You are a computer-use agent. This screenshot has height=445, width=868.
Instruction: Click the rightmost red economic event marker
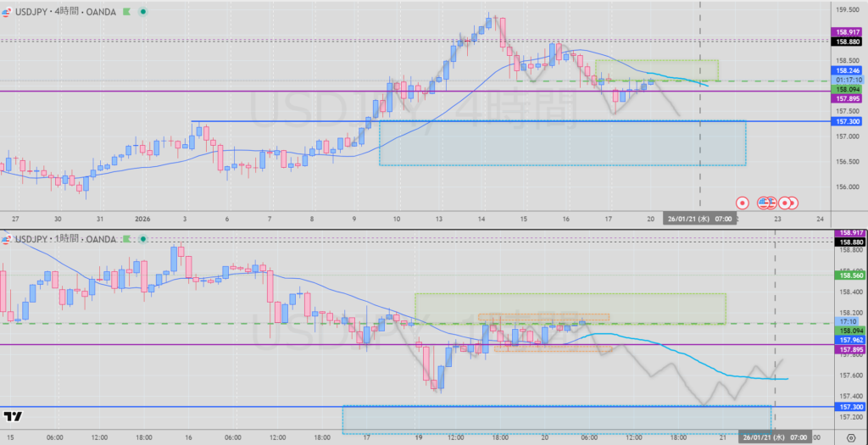(792, 203)
